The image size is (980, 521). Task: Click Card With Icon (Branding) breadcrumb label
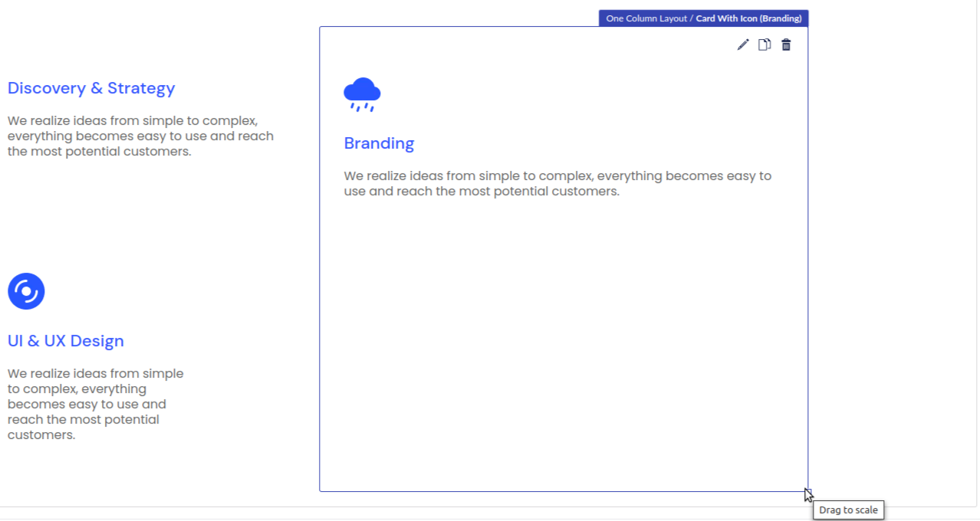coord(748,18)
